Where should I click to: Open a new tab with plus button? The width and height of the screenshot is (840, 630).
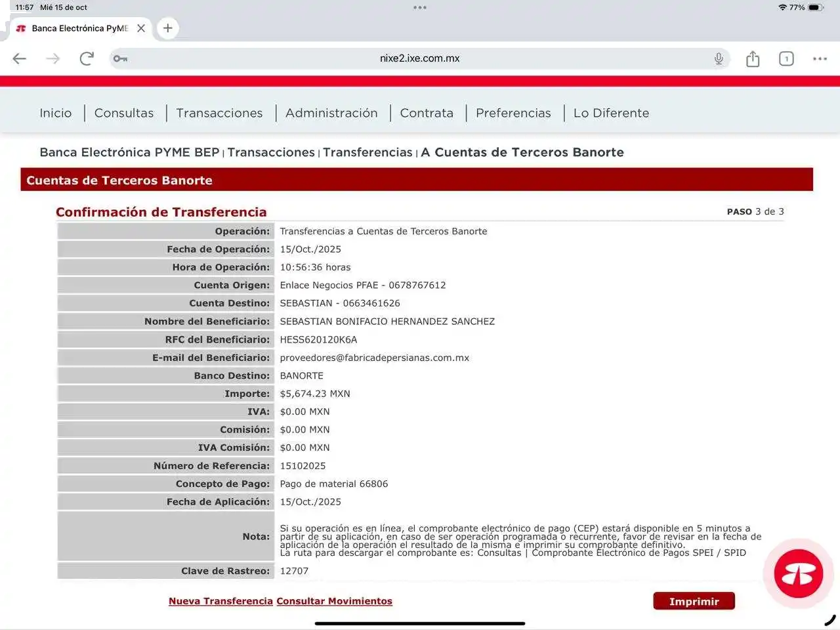tap(168, 28)
